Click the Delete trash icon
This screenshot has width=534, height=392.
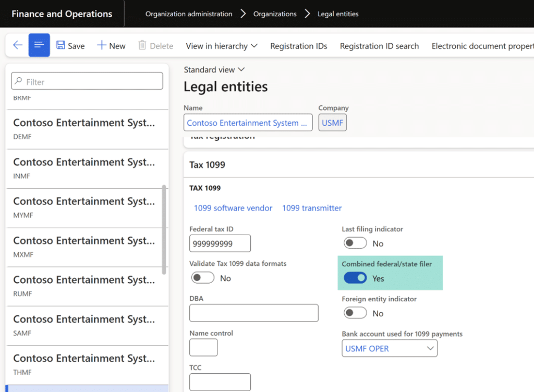click(x=142, y=46)
